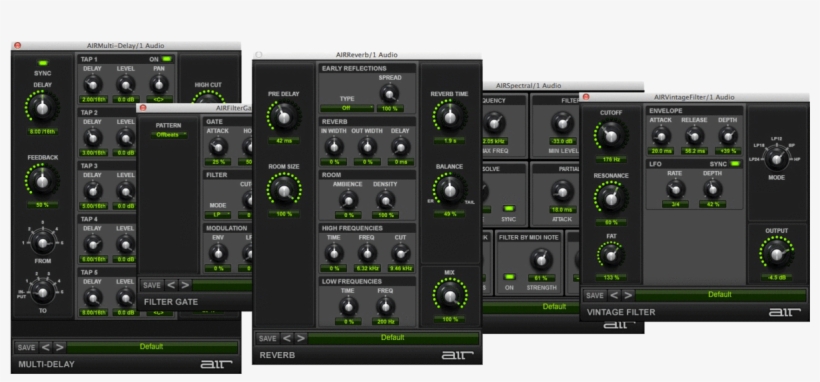Click SAVE in the Multi-Delay window
Viewport: 820px width, 382px height.
[x=26, y=347]
